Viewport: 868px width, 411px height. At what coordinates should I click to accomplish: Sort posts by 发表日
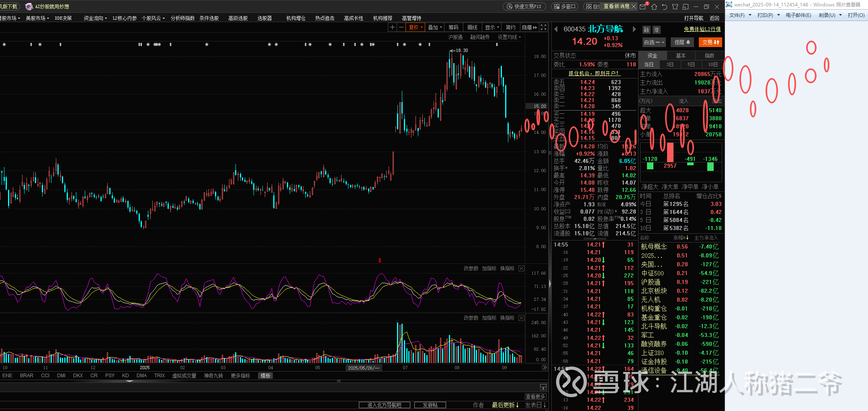[x=535, y=405]
